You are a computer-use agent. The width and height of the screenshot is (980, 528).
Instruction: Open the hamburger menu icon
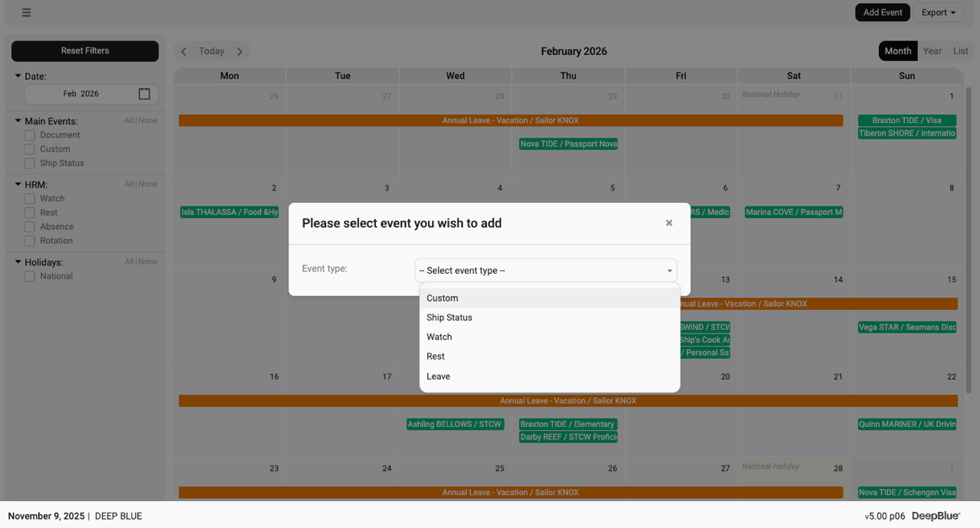click(26, 12)
